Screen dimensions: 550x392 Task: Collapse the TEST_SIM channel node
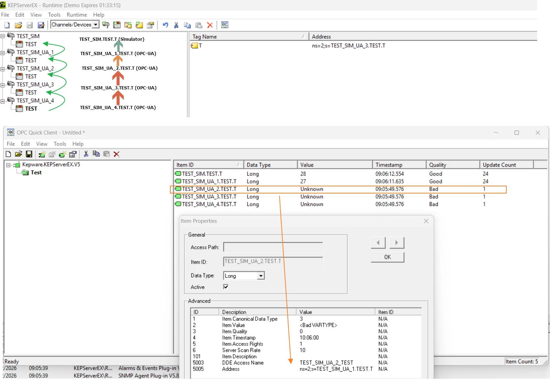3,36
